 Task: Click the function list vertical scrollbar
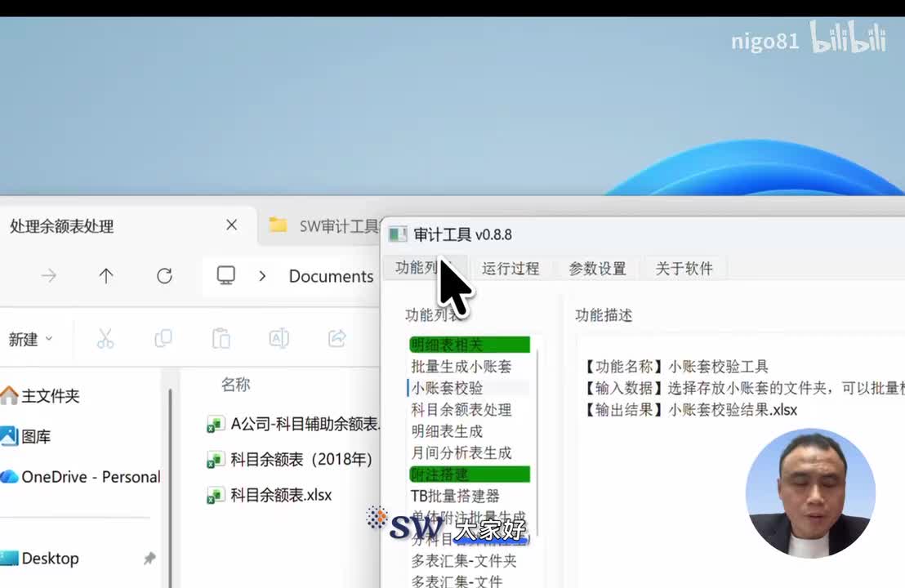[537, 442]
